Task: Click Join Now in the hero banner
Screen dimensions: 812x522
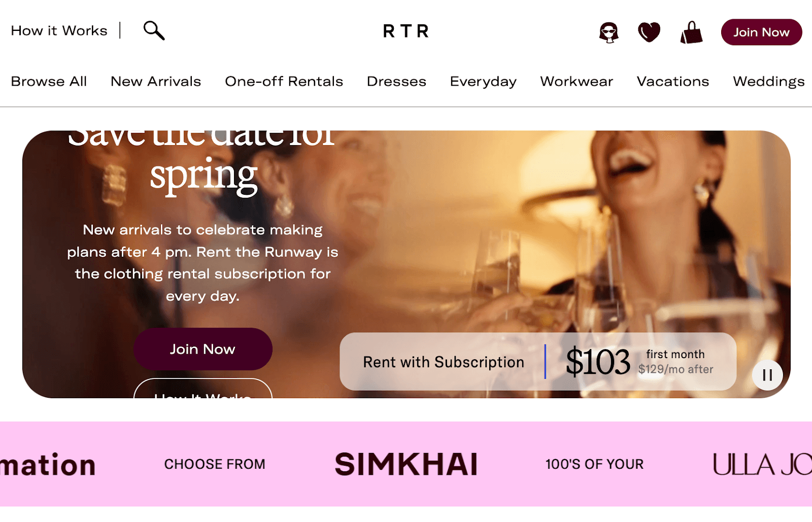Action: tap(202, 349)
